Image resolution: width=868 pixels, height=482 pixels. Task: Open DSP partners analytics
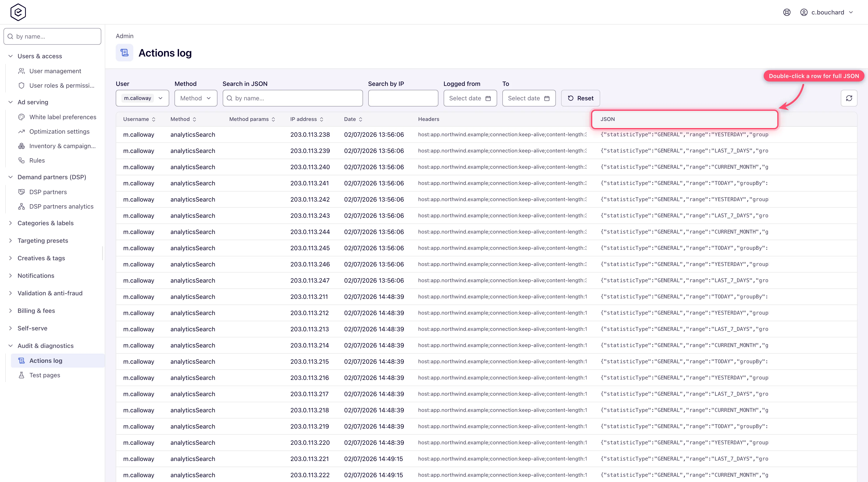(61, 206)
